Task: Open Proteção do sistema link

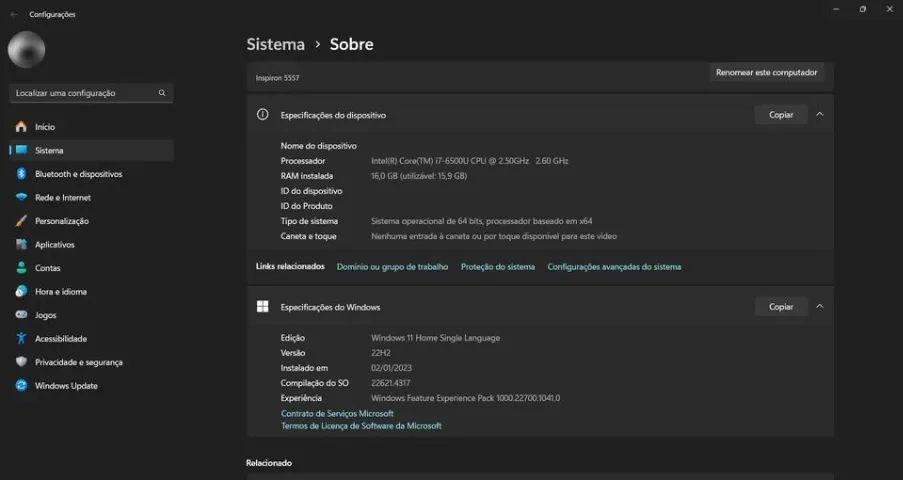Action: coord(498,267)
